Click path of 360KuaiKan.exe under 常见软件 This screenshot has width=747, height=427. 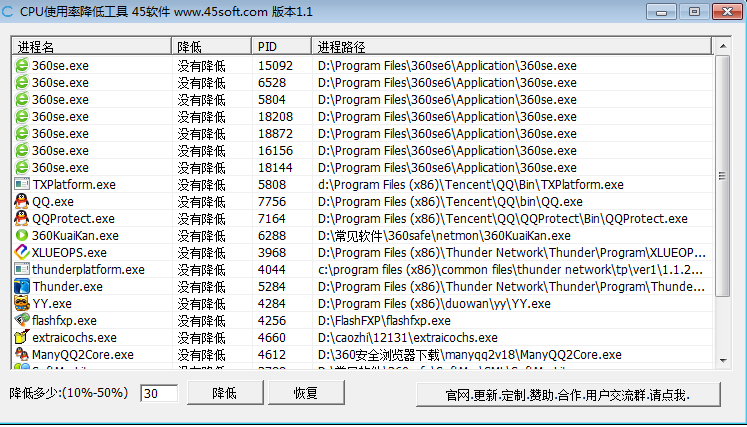coord(444,236)
